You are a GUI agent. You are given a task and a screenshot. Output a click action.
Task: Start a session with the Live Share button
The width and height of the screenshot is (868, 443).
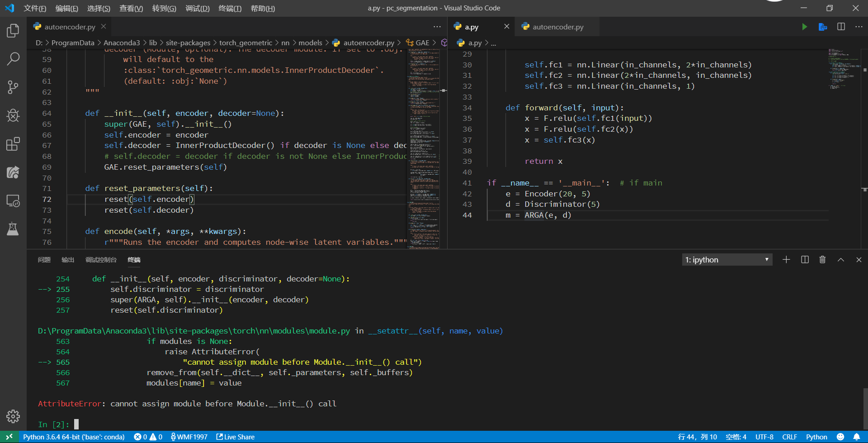tap(235, 437)
